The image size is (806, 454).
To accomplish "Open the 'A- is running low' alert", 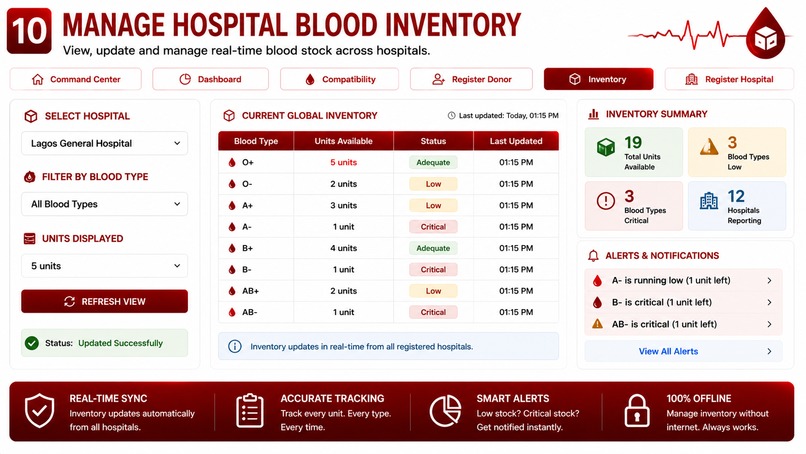I will click(x=683, y=281).
